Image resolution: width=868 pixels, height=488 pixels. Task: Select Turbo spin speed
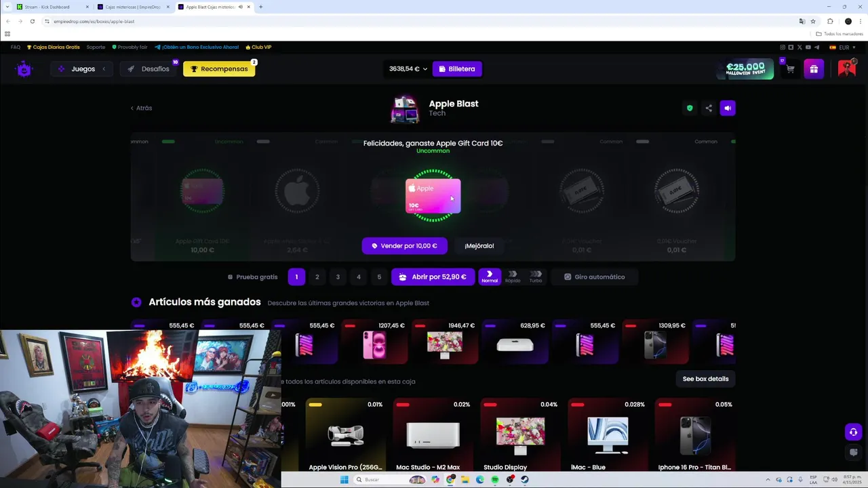click(x=536, y=277)
